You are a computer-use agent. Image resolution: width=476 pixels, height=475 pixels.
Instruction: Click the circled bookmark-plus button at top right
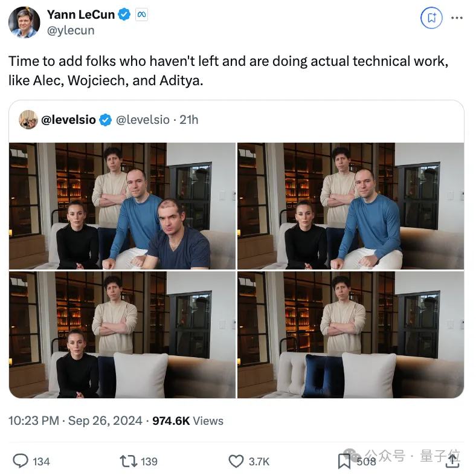coord(431,18)
